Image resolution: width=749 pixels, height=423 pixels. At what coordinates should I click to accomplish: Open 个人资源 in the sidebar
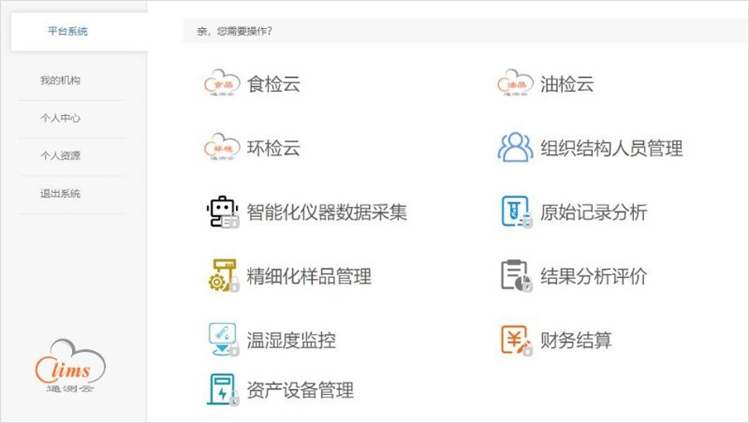pyautogui.click(x=60, y=156)
